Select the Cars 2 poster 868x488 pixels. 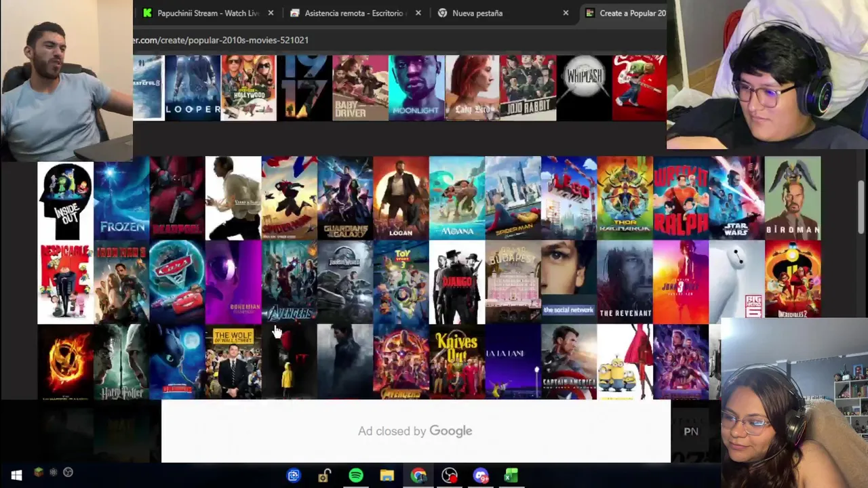pyautogui.click(x=177, y=282)
